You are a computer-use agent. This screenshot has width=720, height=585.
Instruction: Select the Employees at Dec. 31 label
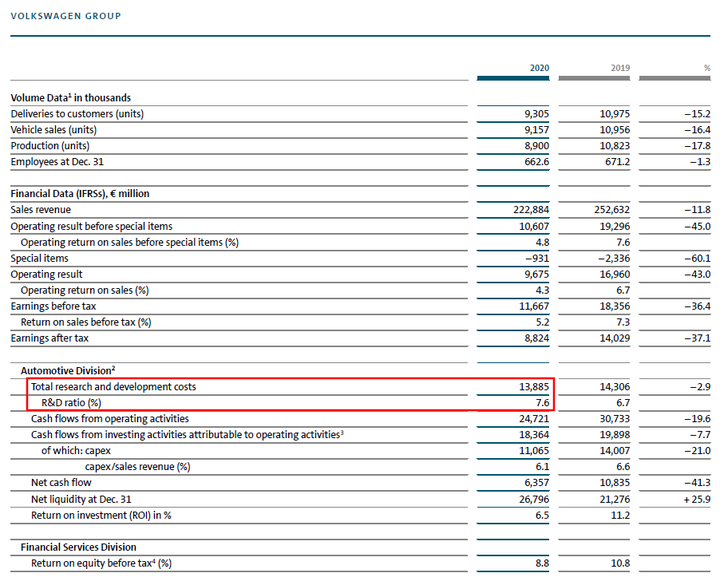click(57, 162)
